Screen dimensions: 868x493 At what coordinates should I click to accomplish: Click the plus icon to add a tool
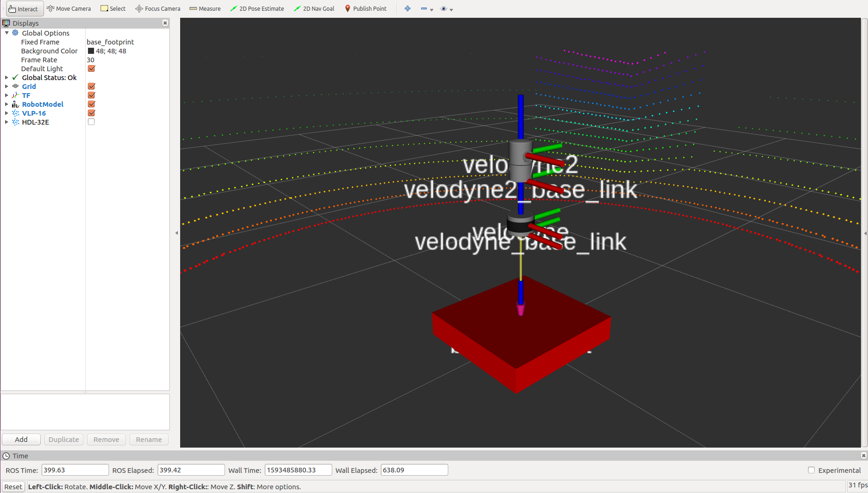[407, 8]
